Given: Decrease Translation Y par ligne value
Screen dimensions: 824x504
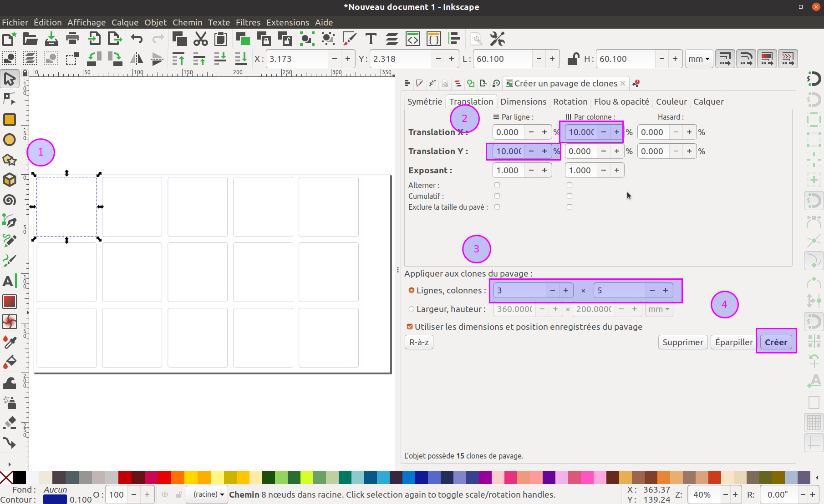Looking at the screenshot, I should pyautogui.click(x=531, y=151).
